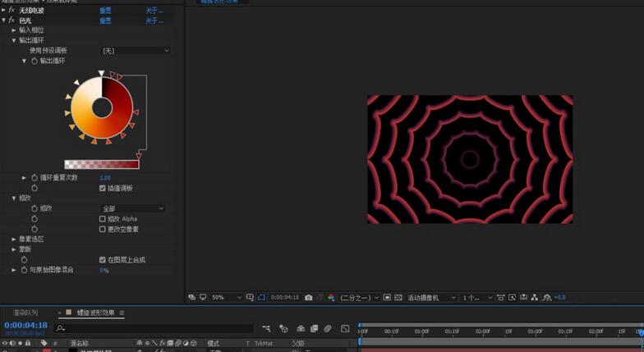This screenshot has width=644, height=352.
Task: Click the snapshot camera icon in viewer
Action: [308, 297]
